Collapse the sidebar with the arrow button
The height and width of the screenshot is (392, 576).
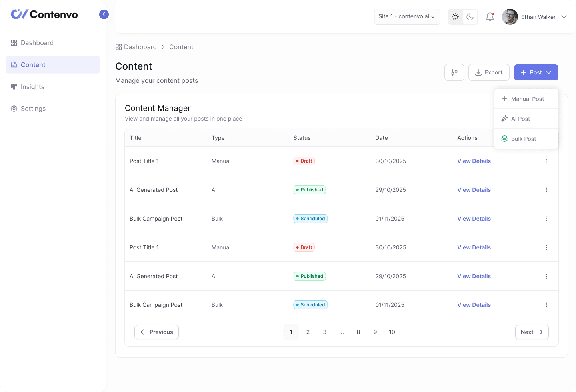pos(104,14)
